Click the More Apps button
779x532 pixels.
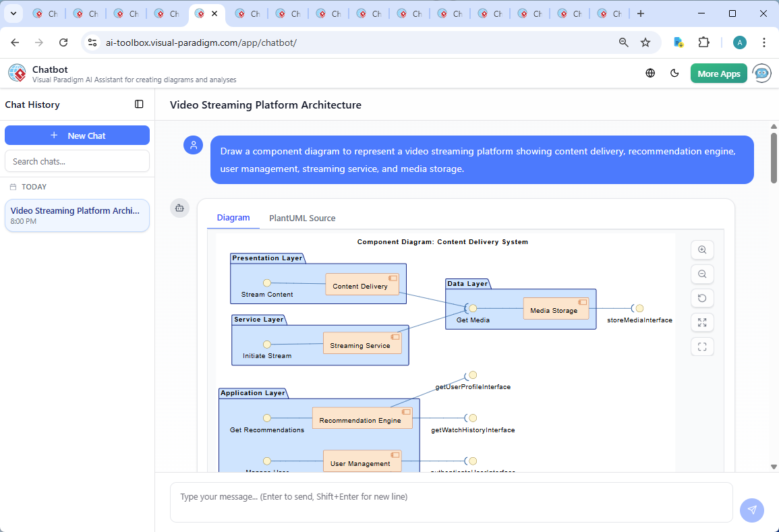click(x=718, y=73)
